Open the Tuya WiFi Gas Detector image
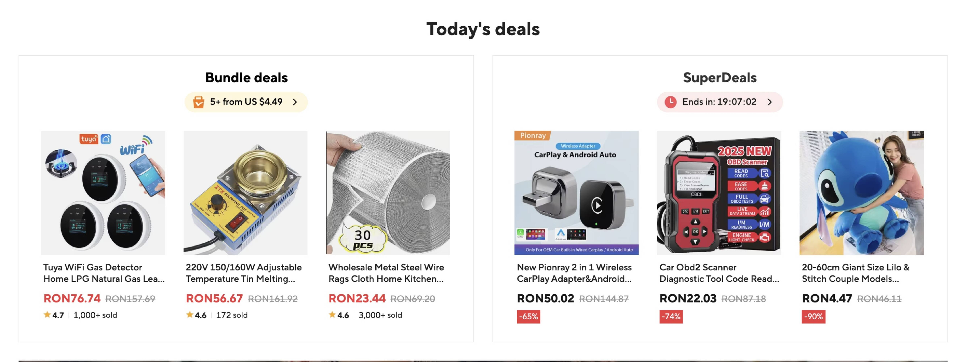Screen dimensions: 980x362 [x=103, y=193]
